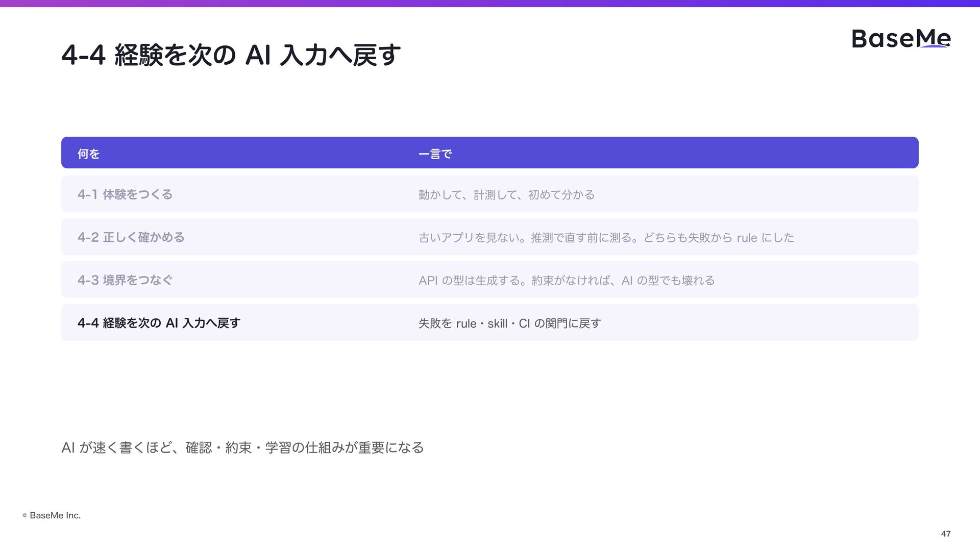This screenshot has width=980, height=551.
Task: Click the page number 47
Action: point(946,534)
